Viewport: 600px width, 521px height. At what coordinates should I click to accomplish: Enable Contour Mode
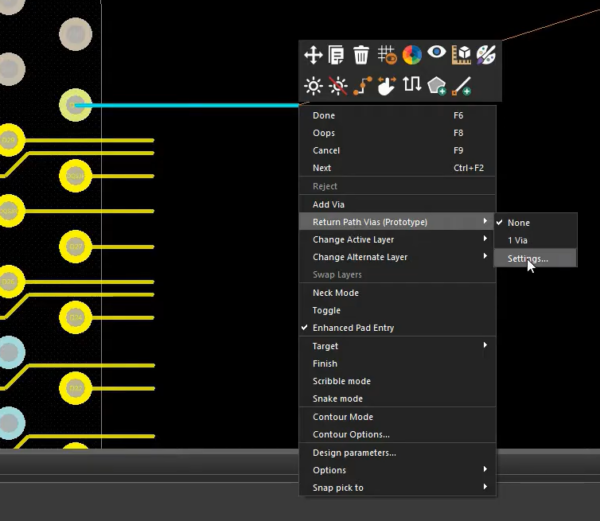point(397,417)
